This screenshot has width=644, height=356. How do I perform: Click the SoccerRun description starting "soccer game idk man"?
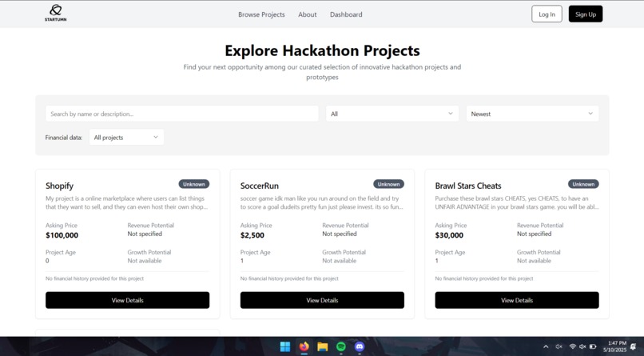(x=321, y=202)
